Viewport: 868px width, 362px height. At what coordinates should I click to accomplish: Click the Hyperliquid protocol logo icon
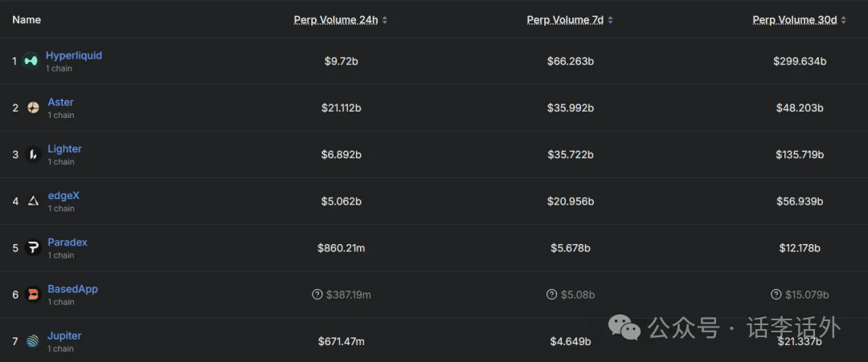31,61
